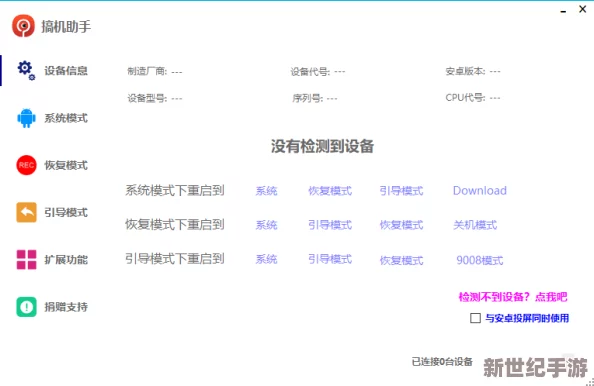Open the 扩展功能 sidebar item

[66, 259]
